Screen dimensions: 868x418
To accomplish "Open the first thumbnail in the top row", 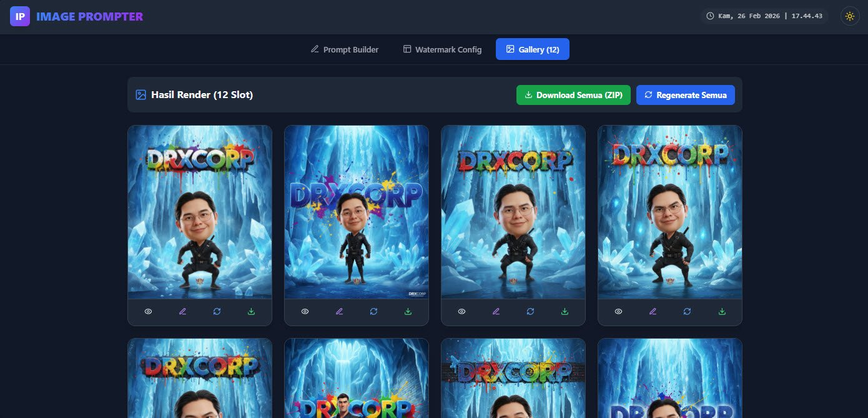I will click(200, 212).
